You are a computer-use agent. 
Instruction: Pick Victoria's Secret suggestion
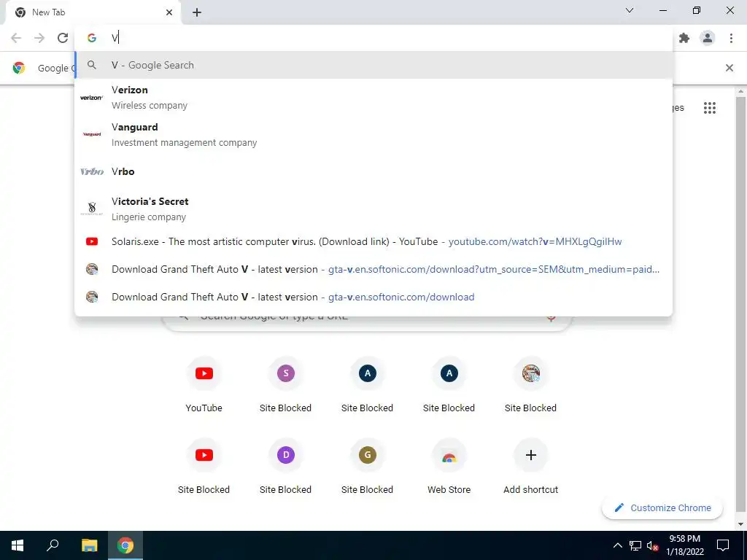[373, 209]
